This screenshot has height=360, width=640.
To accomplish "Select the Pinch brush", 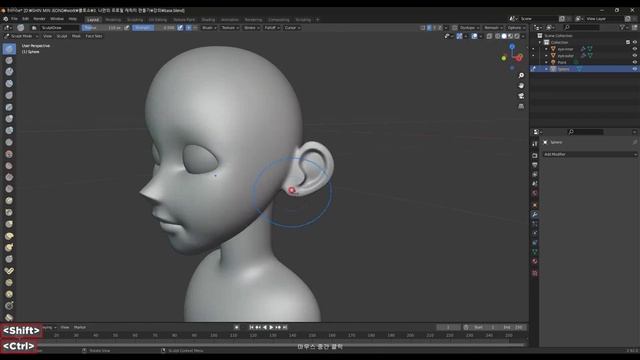I will coord(9,213).
